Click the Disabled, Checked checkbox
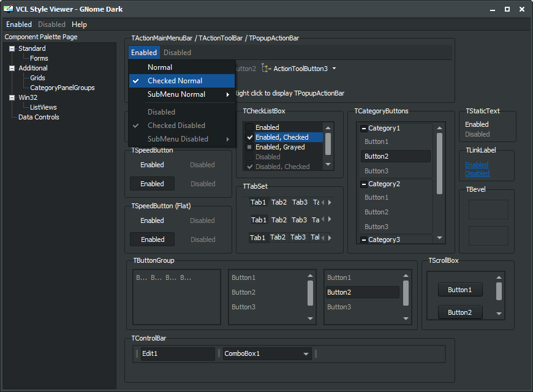 249,167
